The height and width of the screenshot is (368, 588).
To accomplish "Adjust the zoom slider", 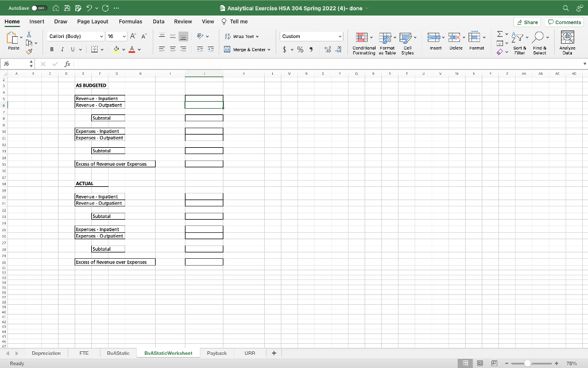I will (526, 363).
